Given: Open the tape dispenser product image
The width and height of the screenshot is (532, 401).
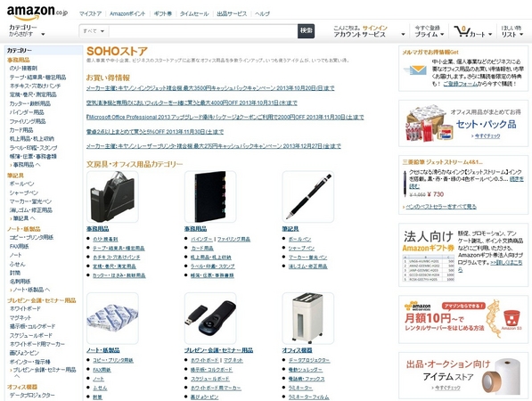Looking at the screenshot, I should [x=112, y=197].
